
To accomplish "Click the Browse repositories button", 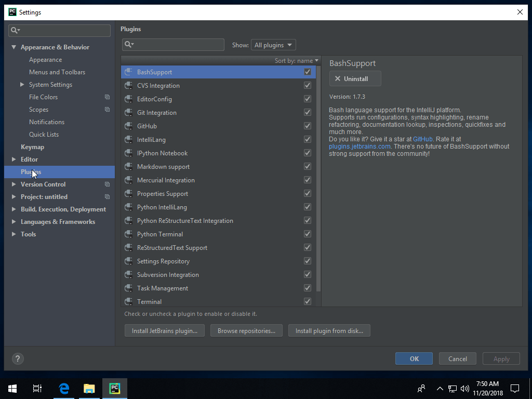I will pyautogui.click(x=246, y=331).
